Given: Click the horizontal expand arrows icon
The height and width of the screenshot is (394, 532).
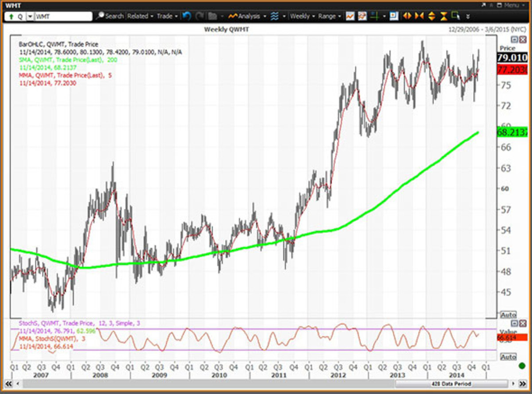Looking at the screenshot, I should tap(407, 16).
